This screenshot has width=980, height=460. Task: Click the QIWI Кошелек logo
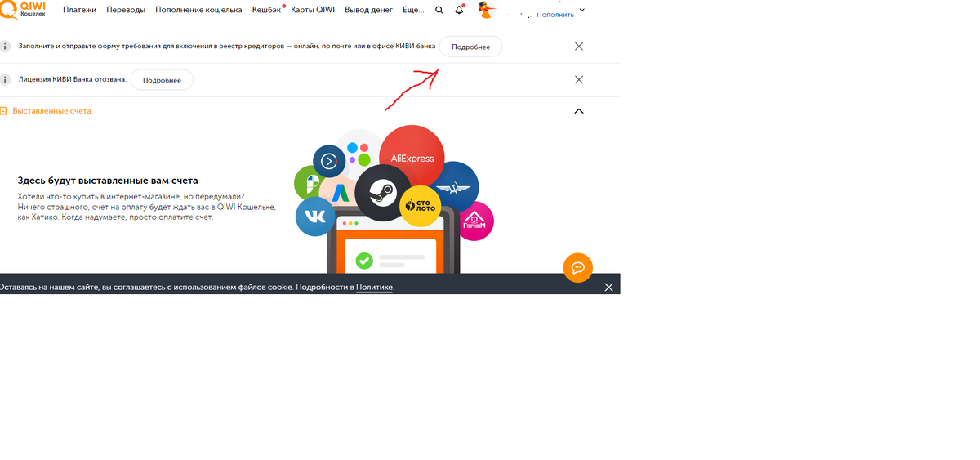point(23,10)
